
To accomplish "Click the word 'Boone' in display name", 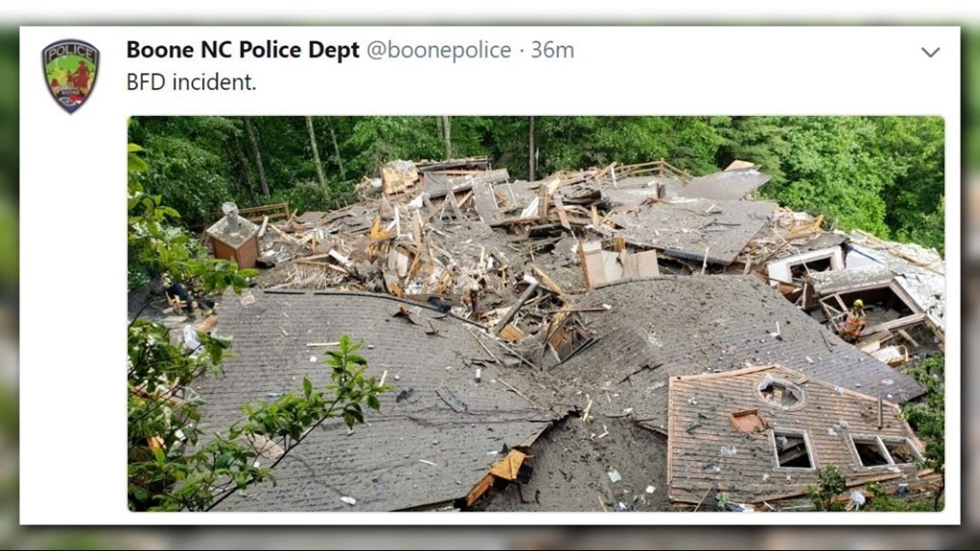I will click(x=161, y=50).
